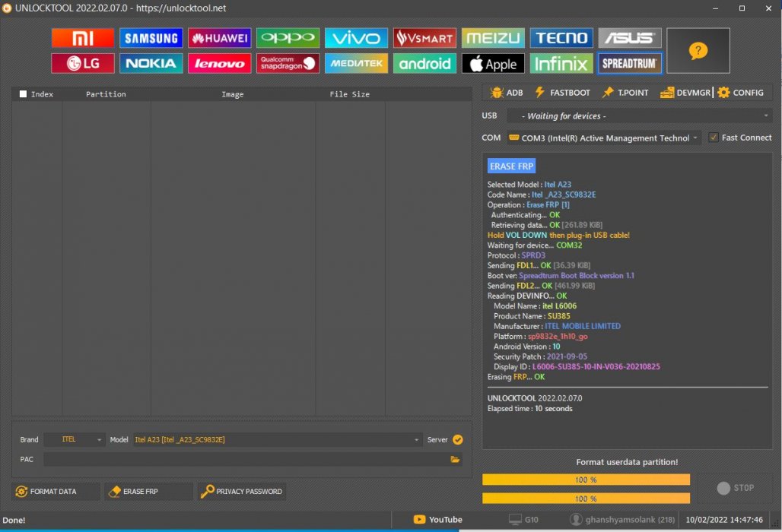
Task: Click the ERASE FRP button
Action: (x=148, y=491)
